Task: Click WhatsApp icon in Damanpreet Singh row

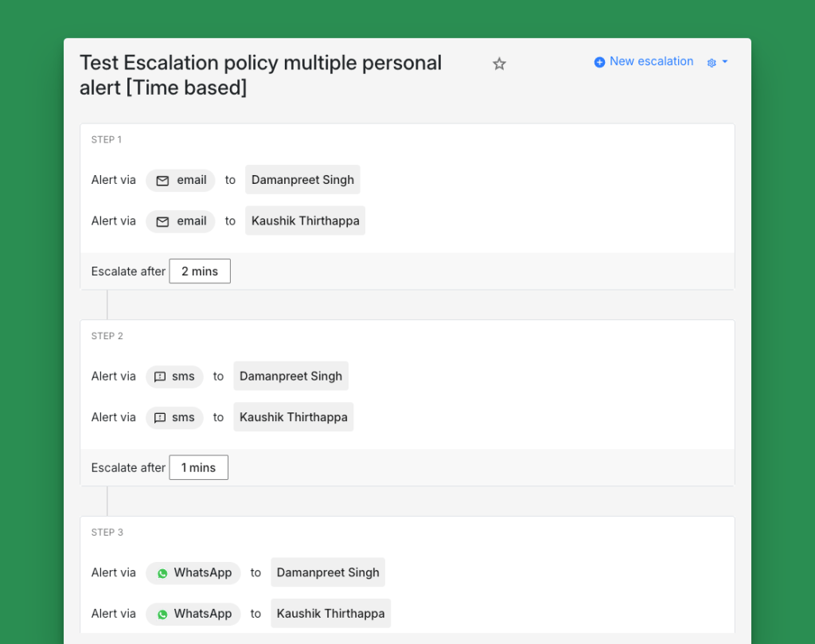Action: [162, 573]
